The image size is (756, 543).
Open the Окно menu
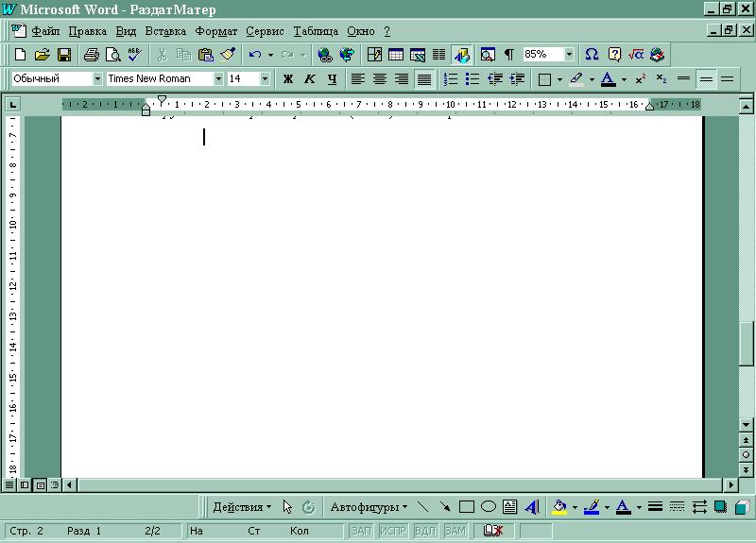361,31
